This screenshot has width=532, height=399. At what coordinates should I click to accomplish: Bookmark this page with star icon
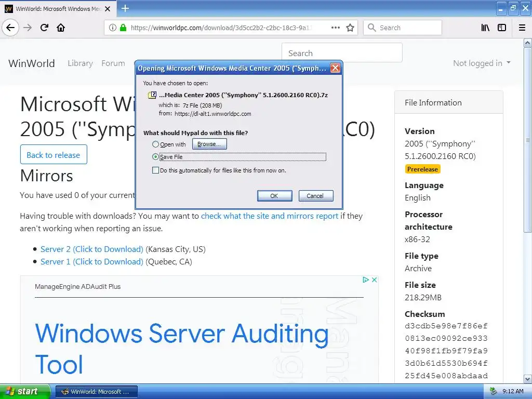point(350,28)
